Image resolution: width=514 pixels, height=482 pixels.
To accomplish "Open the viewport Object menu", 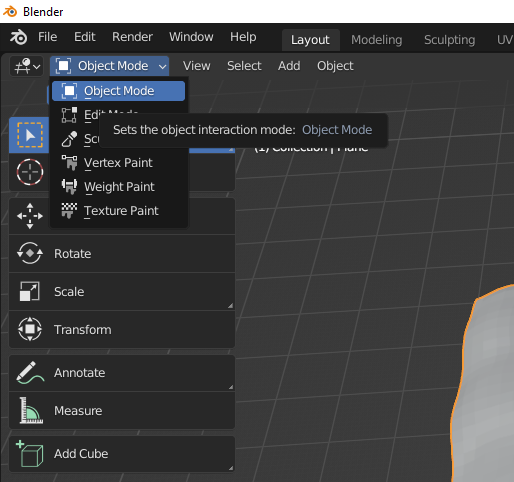I will [335, 66].
